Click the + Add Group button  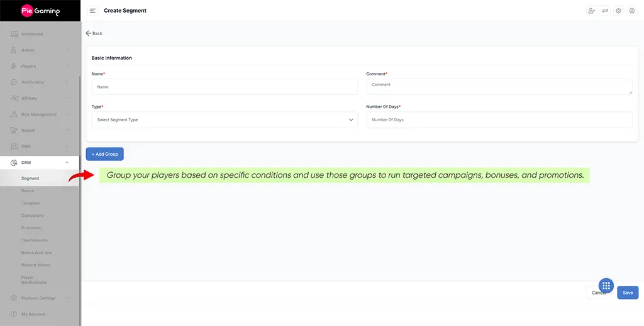[105, 154]
